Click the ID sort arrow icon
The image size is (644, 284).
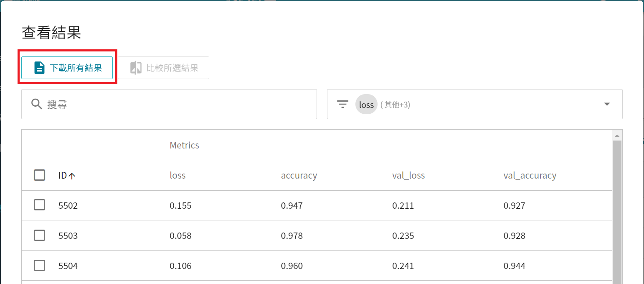click(x=72, y=176)
